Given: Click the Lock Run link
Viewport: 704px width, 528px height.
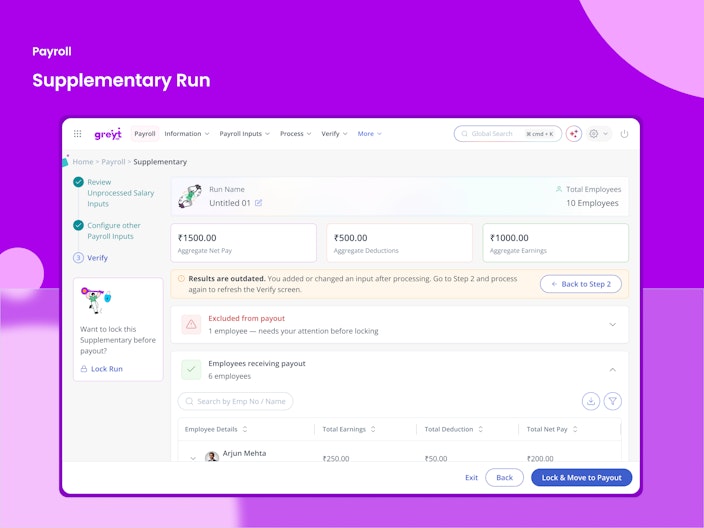Looking at the screenshot, I should pyautogui.click(x=101, y=369).
